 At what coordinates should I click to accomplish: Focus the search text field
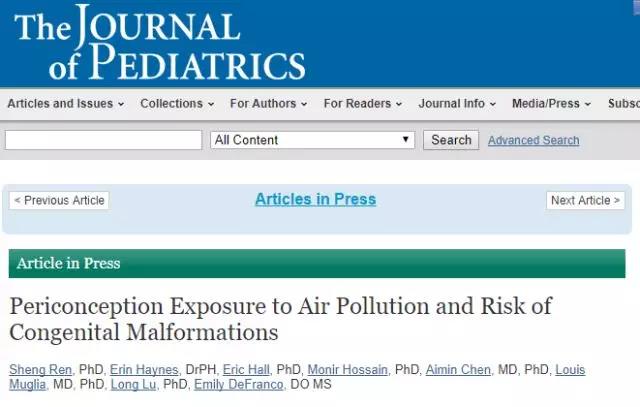pyautogui.click(x=104, y=140)
